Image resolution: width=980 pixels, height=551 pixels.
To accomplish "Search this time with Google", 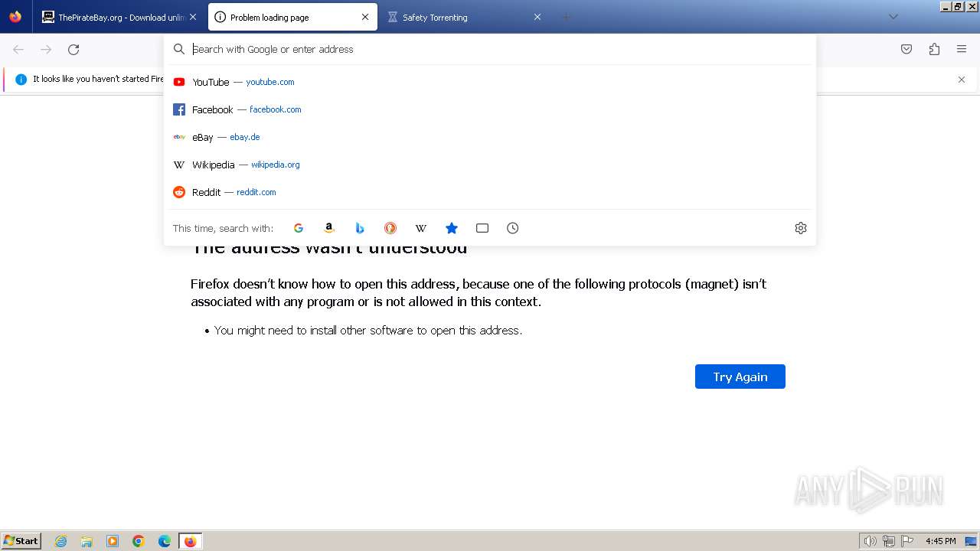I will 299,228.
